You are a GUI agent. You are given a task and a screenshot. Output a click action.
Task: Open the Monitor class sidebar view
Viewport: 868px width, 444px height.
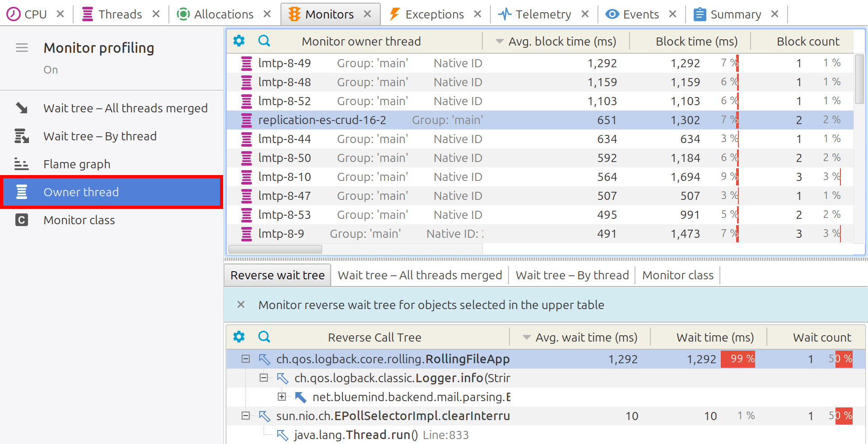coord(112,220)
